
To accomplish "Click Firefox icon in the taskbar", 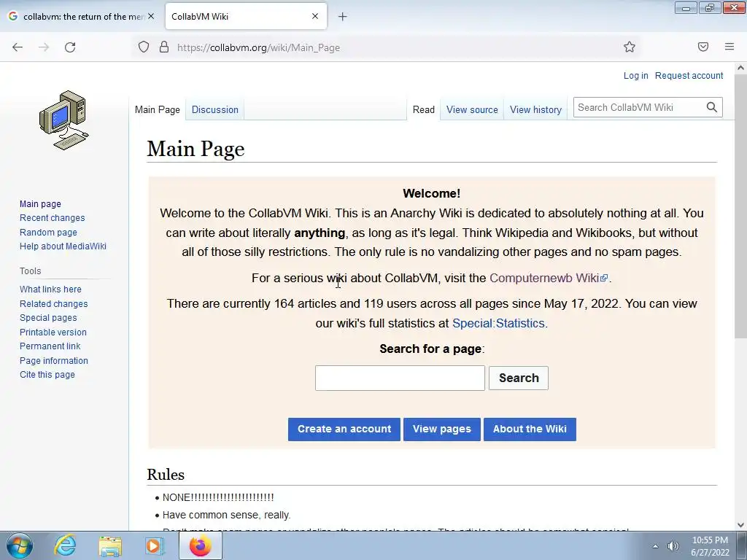I will [200, 545].
